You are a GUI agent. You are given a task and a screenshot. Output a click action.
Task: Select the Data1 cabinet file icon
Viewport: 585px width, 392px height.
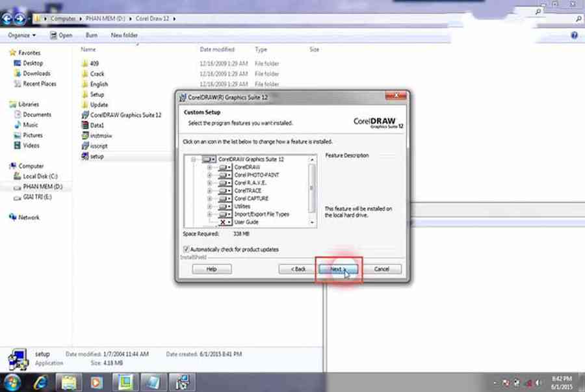(x=84, y=125)
